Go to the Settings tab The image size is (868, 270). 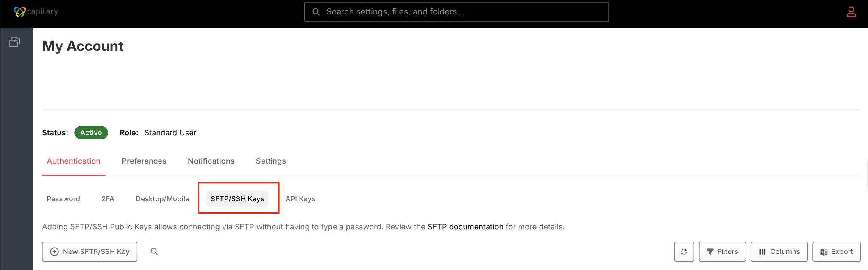(x=271, y=161)
